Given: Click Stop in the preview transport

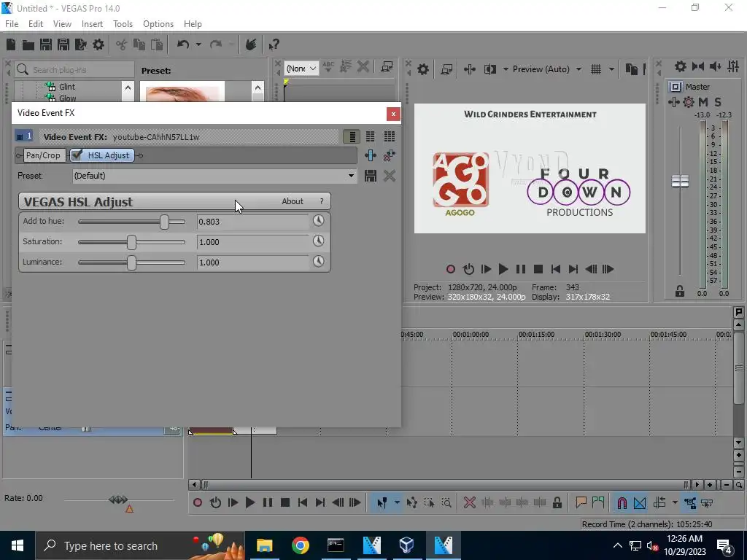Looking at the screenshot, I should tap(538, 269).
